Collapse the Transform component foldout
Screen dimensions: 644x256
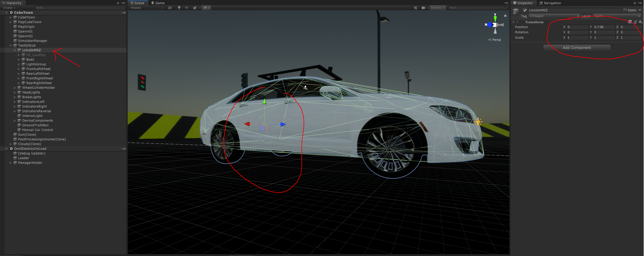click(513, 22)
